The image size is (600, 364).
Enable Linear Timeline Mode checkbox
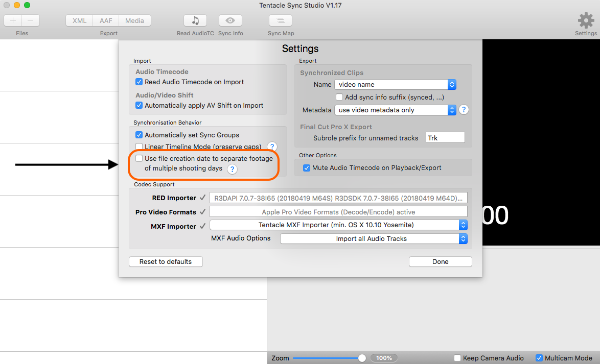click(139, 147)
